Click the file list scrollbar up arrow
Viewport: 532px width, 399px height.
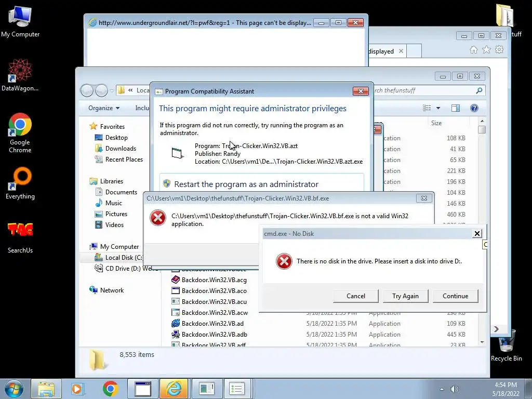tap(482, 121)
